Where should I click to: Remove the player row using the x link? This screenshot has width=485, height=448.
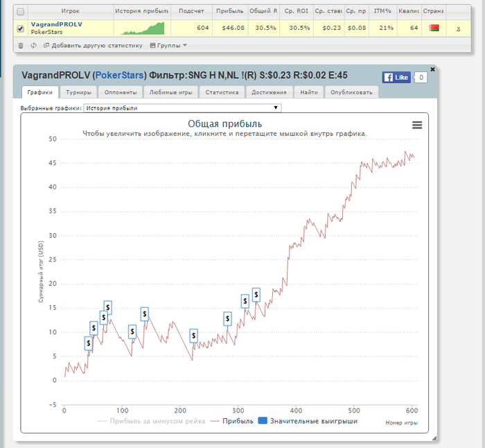coord(457,28)
